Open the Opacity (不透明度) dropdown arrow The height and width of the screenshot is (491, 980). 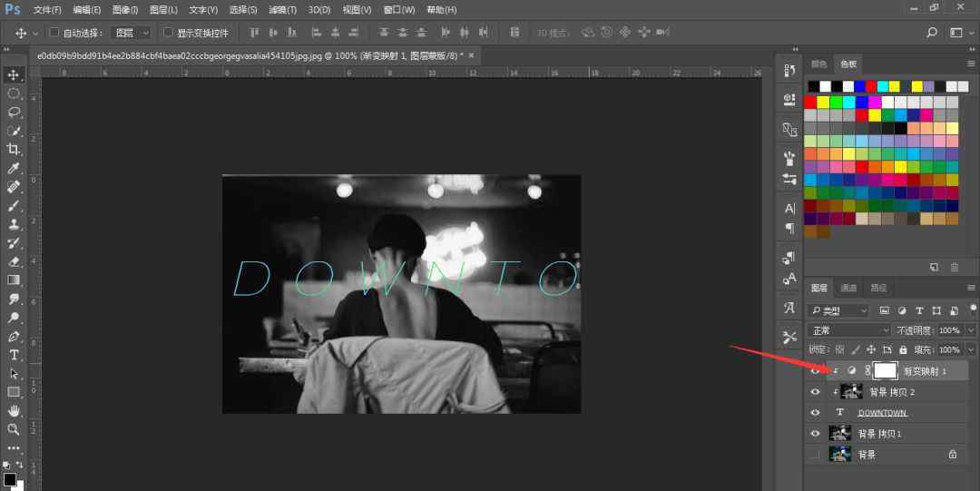click(x=971, y=330)
